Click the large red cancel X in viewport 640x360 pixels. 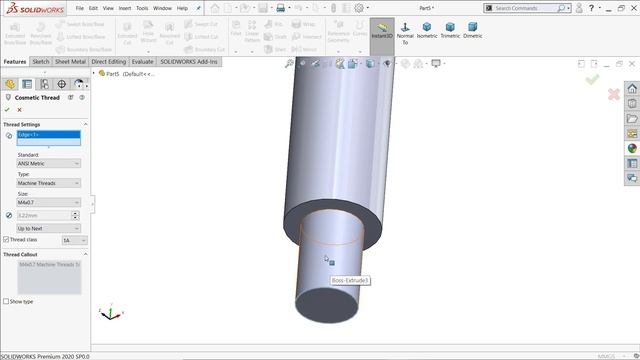[613, 94]
